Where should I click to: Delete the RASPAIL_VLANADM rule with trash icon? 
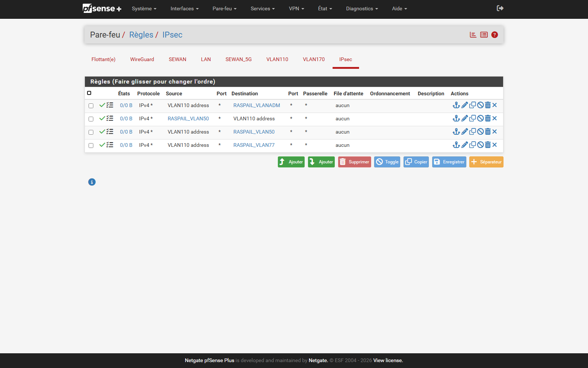point(488,105)
